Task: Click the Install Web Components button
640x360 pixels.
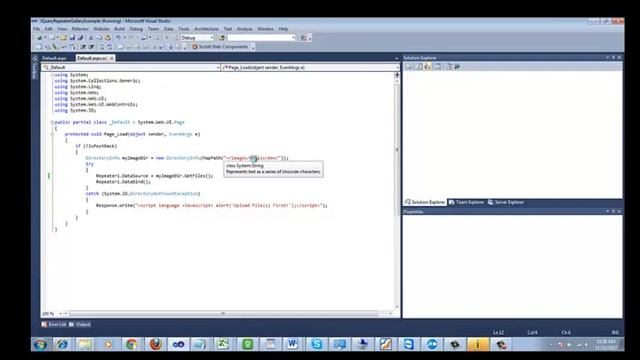Action: point(220,47)
